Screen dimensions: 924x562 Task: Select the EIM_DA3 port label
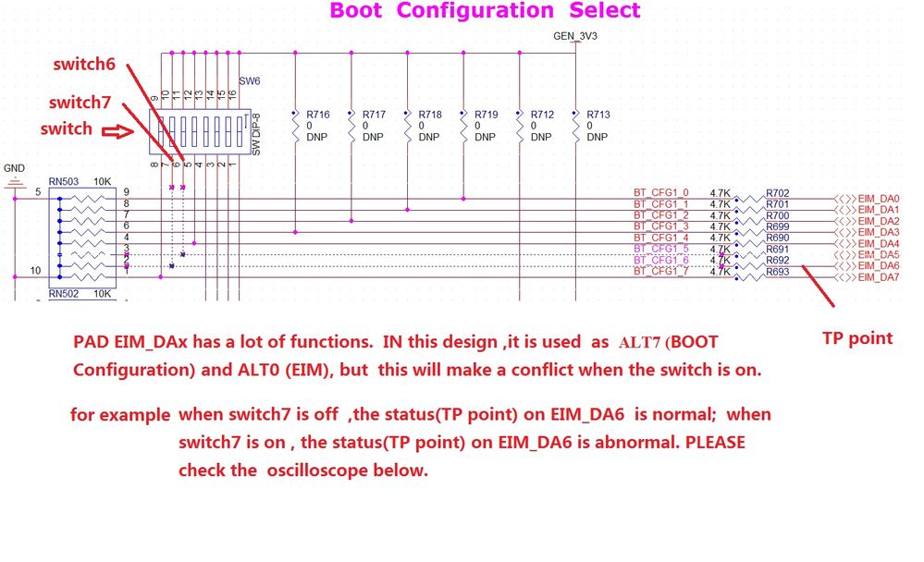pos(879,232)
